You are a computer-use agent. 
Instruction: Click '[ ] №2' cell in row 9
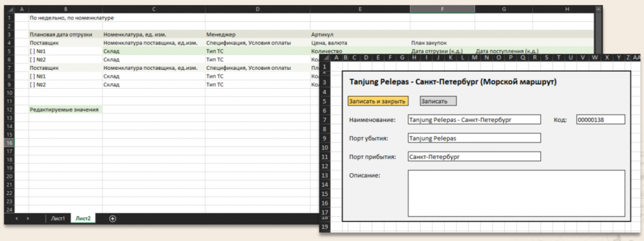(x=65, y=84)
